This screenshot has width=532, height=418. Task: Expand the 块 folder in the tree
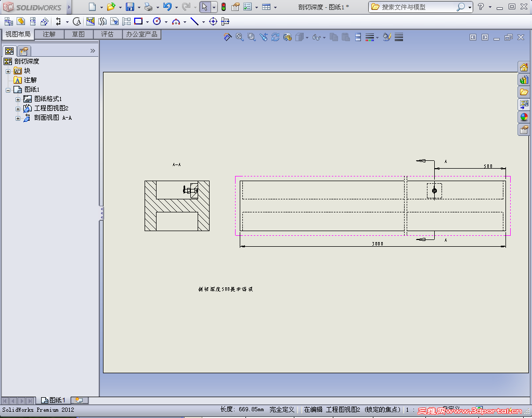click(8, 71)
